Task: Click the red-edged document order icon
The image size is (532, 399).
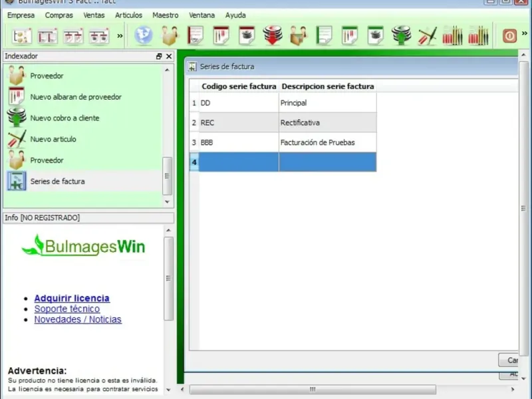Action: pos(196,36)
